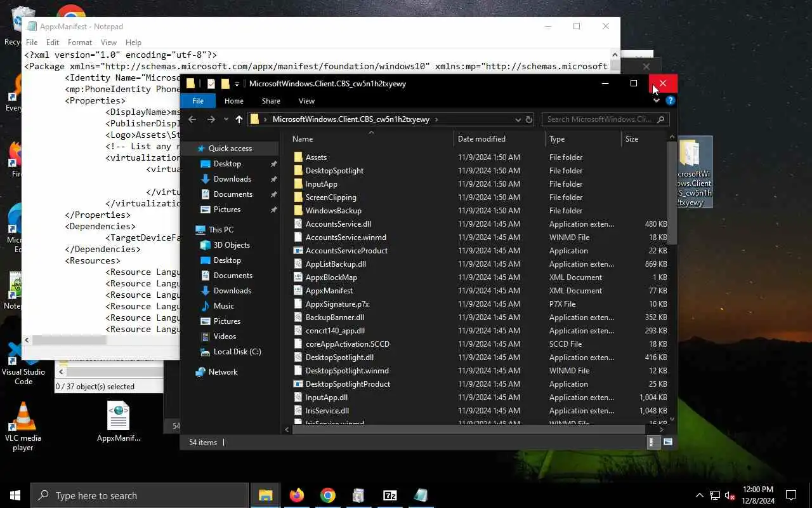Image resolution: width=812 pixels, height=508 pixels.
Task: Open Notepad Edit menu
Action: (x=53, y=43)
